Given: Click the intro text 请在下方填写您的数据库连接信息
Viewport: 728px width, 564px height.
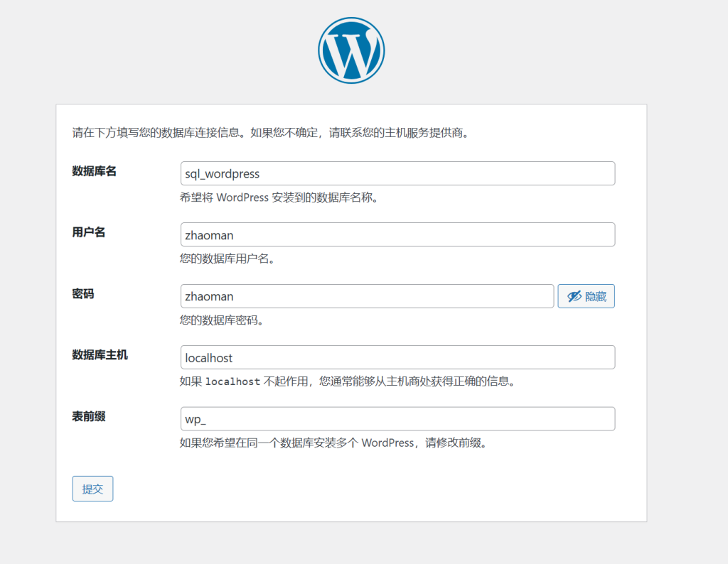Looking at the screenshot, I should pyautogui.click(x=272, y=133).
